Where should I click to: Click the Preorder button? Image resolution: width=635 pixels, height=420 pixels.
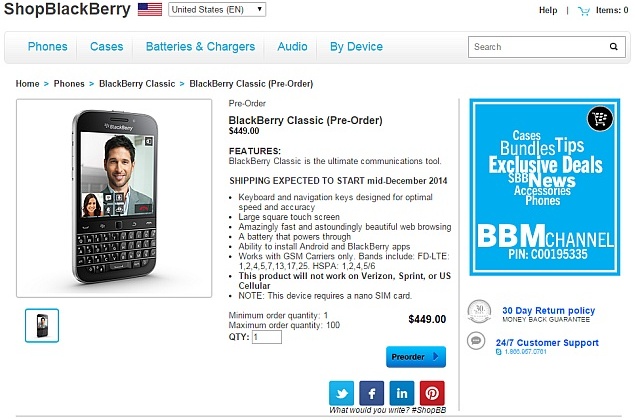point(416,357)
